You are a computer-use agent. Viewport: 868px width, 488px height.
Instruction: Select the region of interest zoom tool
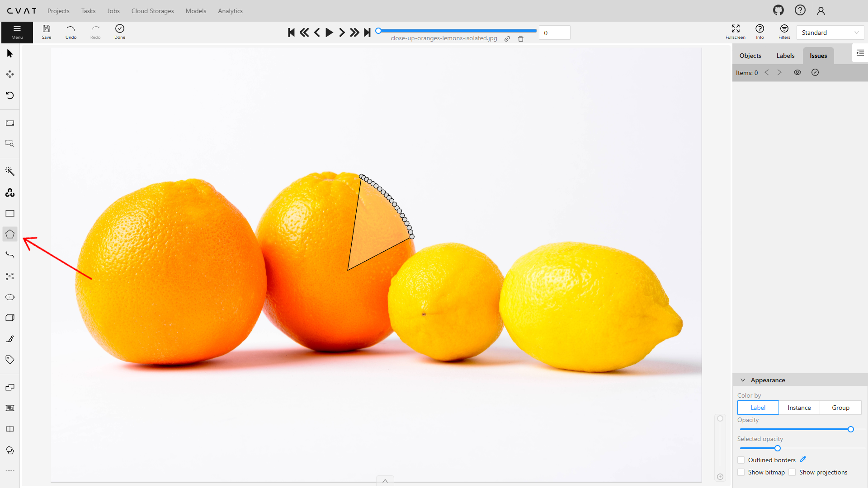(10, 144)
